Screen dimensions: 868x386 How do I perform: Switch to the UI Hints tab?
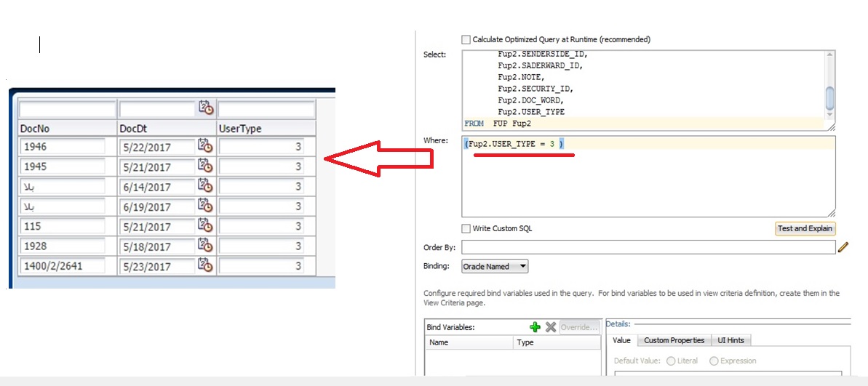point(730,340)
